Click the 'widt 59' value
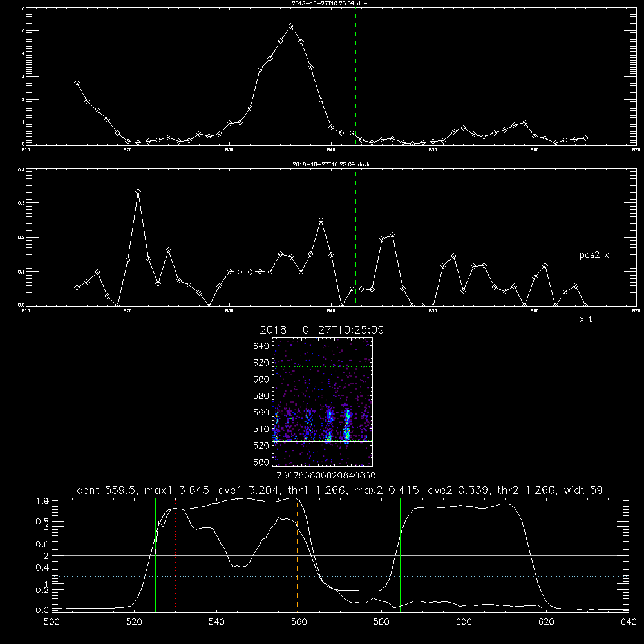Image resolution: width=644 pixels, height=644 pixels. pyautogui.click(x=583, y=490)
